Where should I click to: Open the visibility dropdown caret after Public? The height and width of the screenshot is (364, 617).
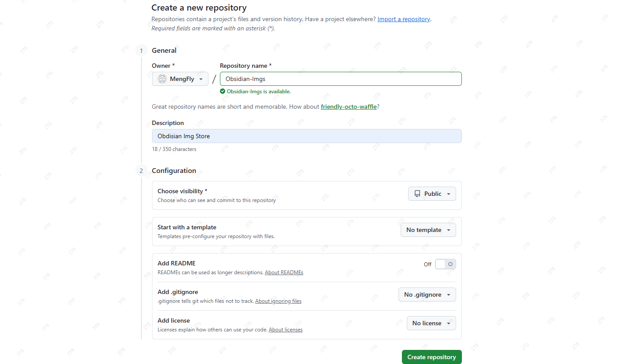pos(449,194)
